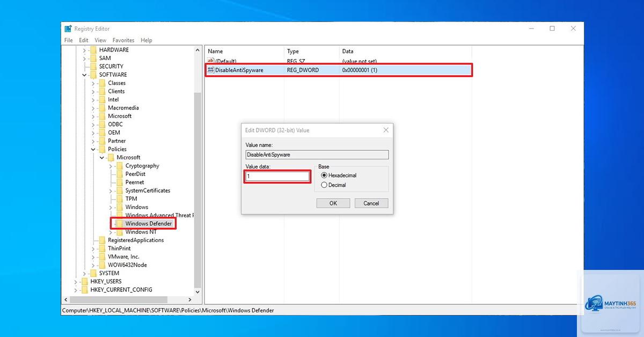Click the RegisteredApplications key folder icon

[102, 240]
